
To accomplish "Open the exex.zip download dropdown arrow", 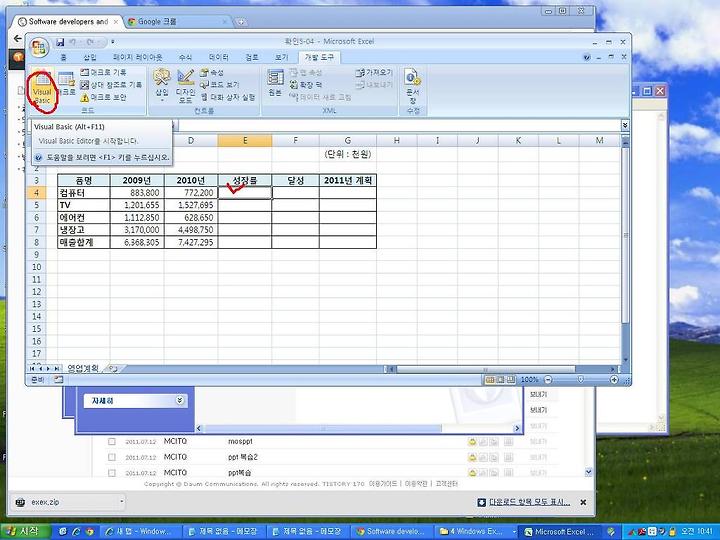I will 121,502.
